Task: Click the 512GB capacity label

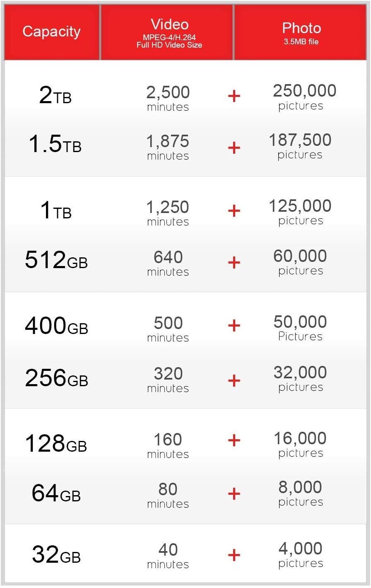Action: (56, 260)
